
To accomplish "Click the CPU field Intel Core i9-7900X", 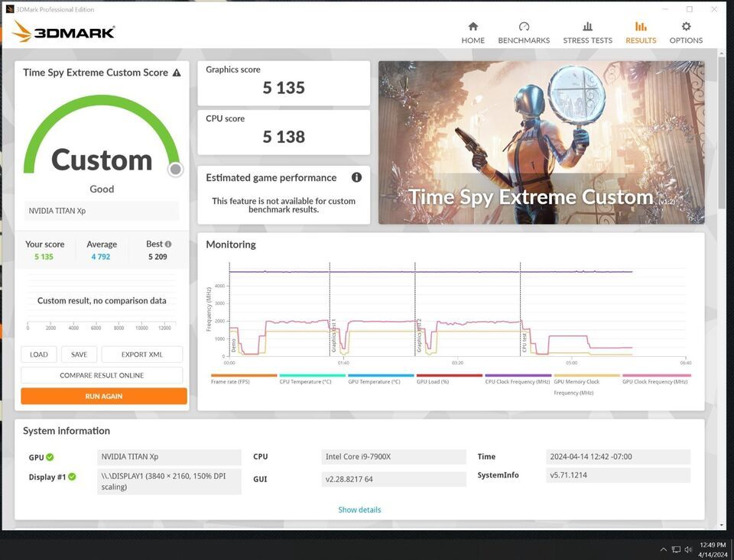I will (x=394, y=457).
